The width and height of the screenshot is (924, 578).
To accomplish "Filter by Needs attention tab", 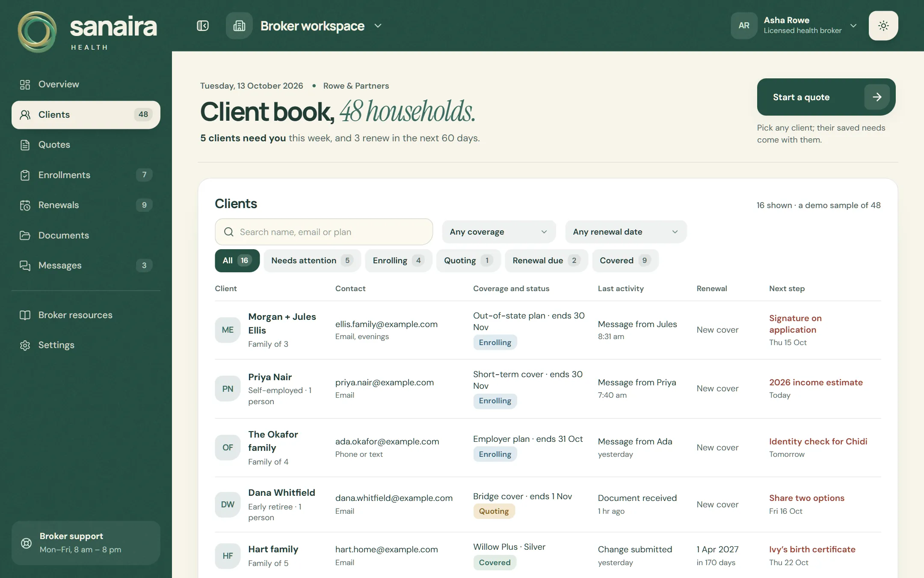I will (x=312, y=261).
